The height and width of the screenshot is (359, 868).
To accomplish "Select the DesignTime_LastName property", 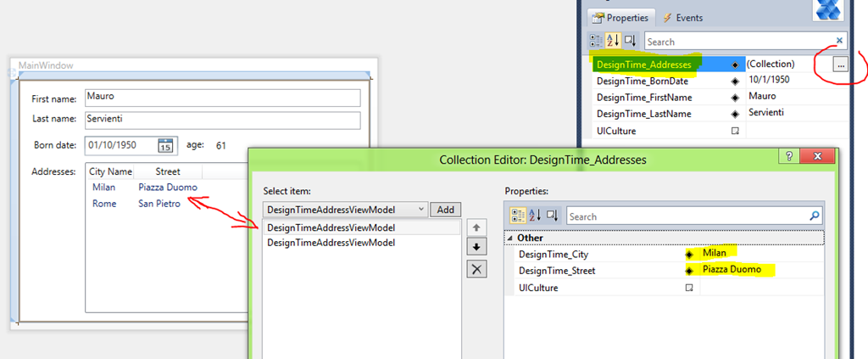I will pyautogui.click(x=644, y=114).
